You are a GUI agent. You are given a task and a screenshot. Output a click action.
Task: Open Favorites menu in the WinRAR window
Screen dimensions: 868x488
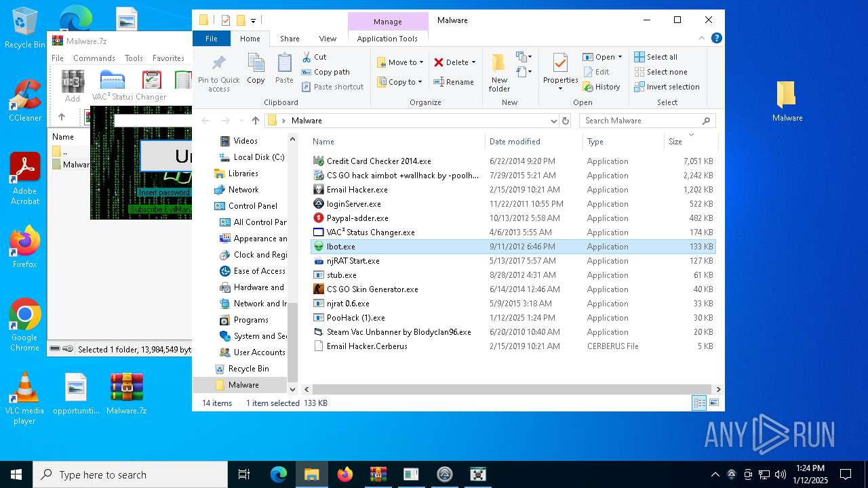point(168,58)
